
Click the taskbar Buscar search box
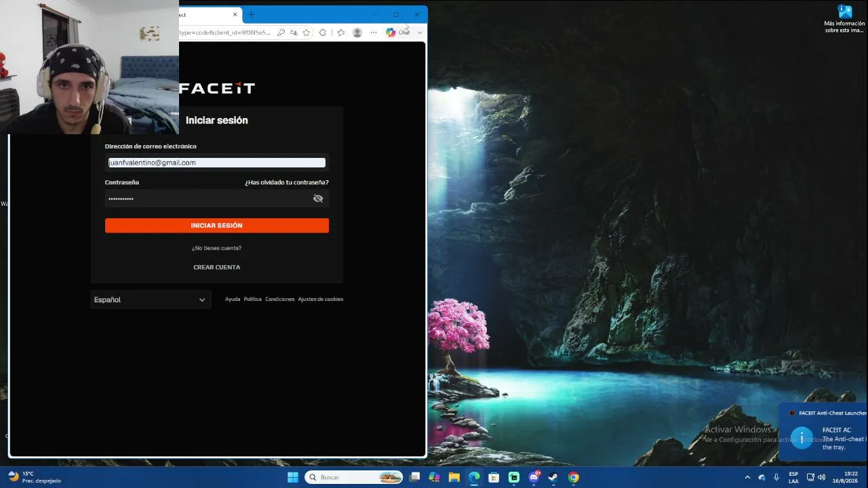pyautogui.click(x=354, y=477)
